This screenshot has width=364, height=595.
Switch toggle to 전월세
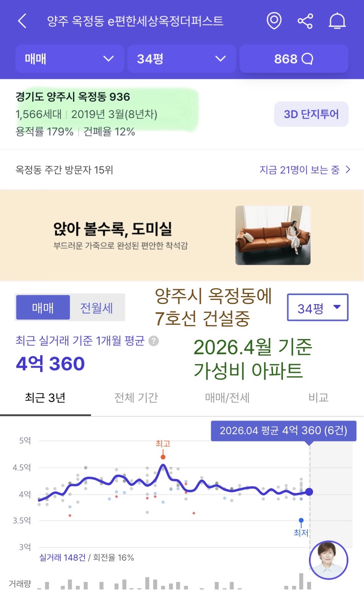tap(97, 307)
